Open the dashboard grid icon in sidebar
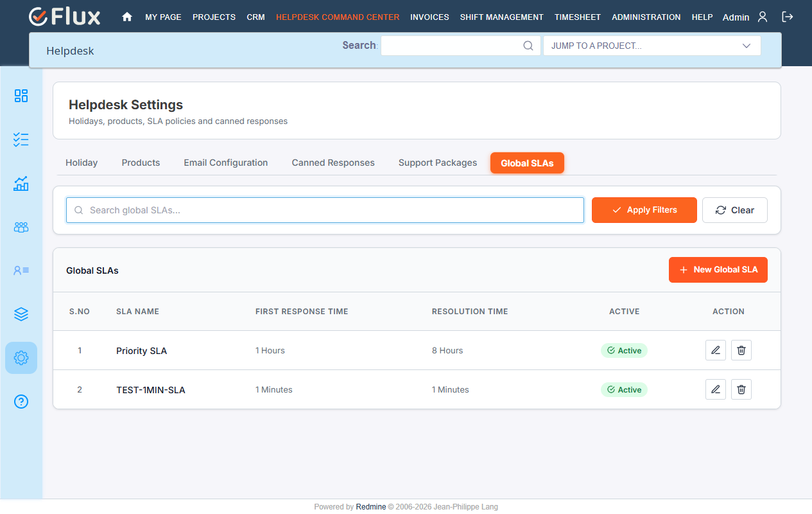 pos(21,96)
